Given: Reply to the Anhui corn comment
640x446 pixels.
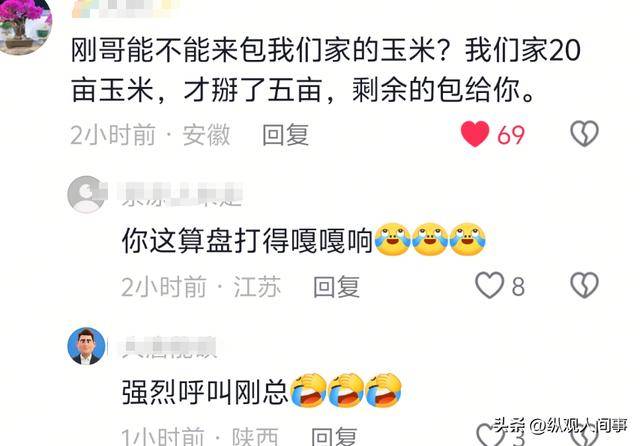Looking at the screenshot, I should (x=285, y=135).
